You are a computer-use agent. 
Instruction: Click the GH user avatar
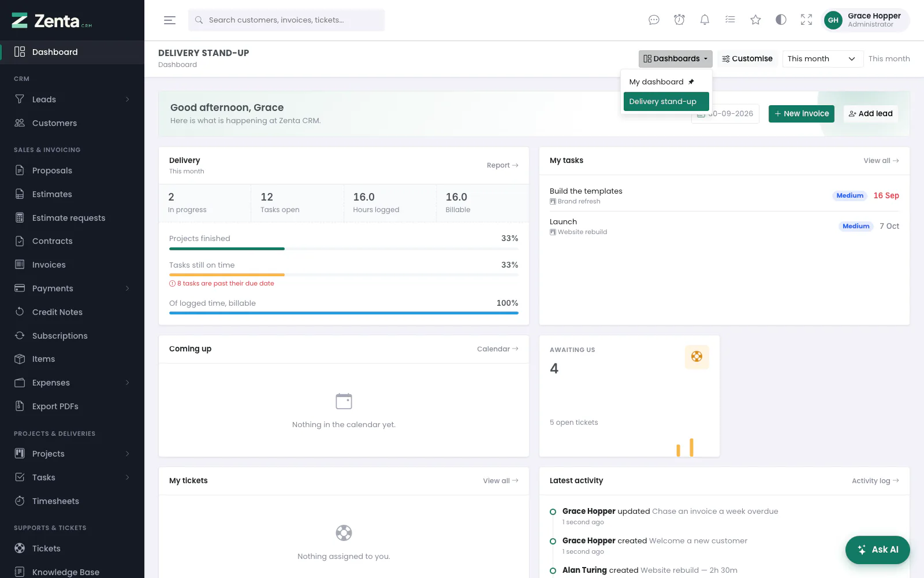pyautogui.click(x=833, y=20)
